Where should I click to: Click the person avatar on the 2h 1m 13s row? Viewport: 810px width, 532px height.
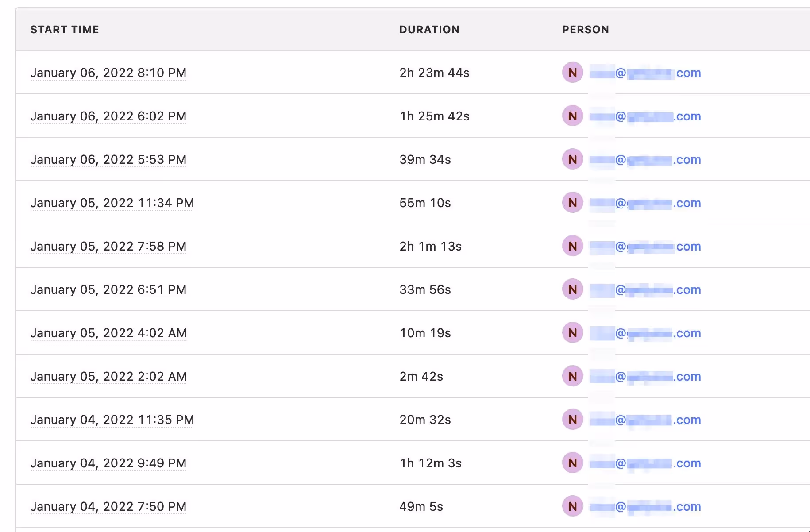click(x=572, y=246)
